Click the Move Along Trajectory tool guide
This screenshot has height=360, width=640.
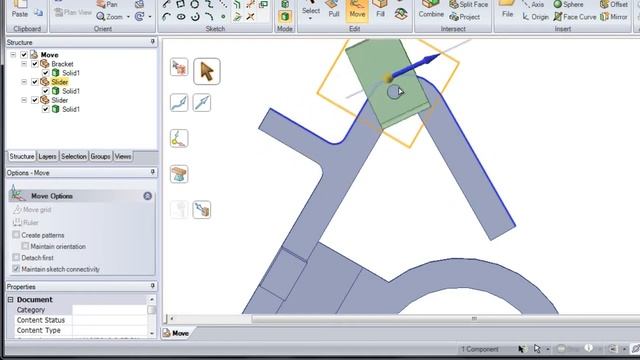179,102
